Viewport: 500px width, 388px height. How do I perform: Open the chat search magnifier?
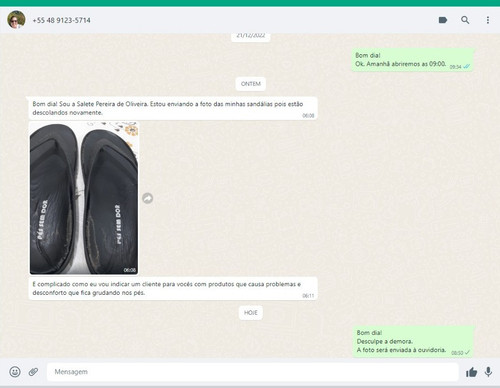click(x=465, y=20)
